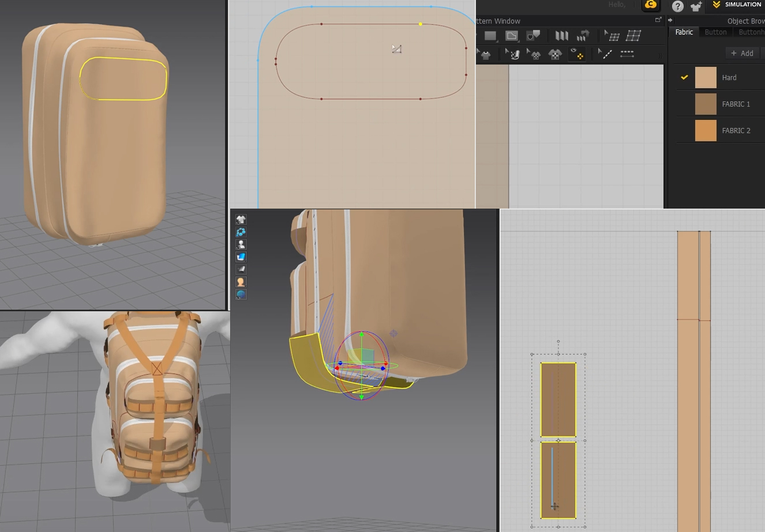Select the shirt arrow tool in lower toolbar
The height and width of the screenshot is (532, 765).
click(485, 55)
